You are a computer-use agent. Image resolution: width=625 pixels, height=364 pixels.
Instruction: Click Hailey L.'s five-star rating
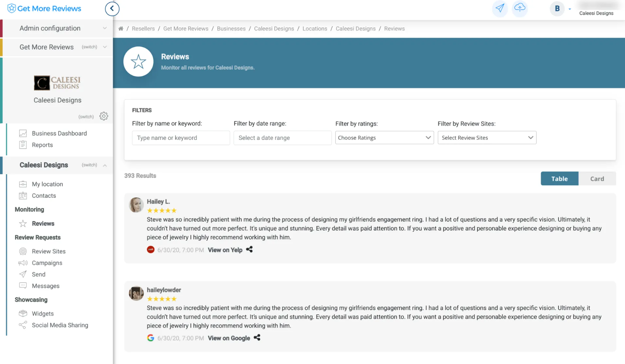click(162, 210)
